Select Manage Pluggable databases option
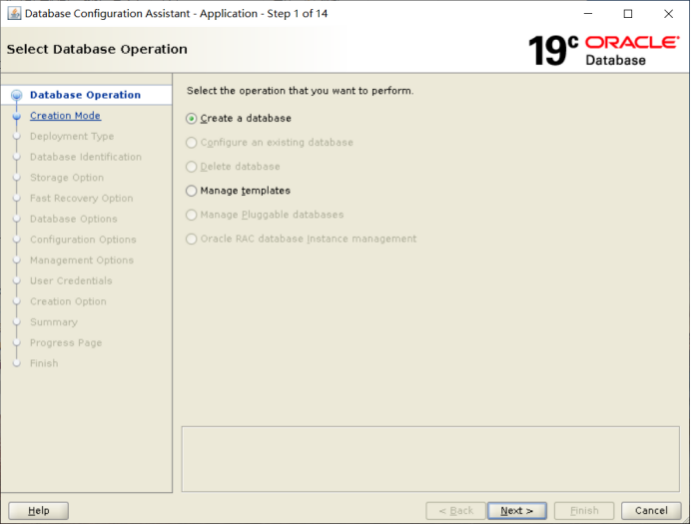Image resolution: width=692 pixels, height=526 pixels. pyautogui.click(x=264, y=215)
